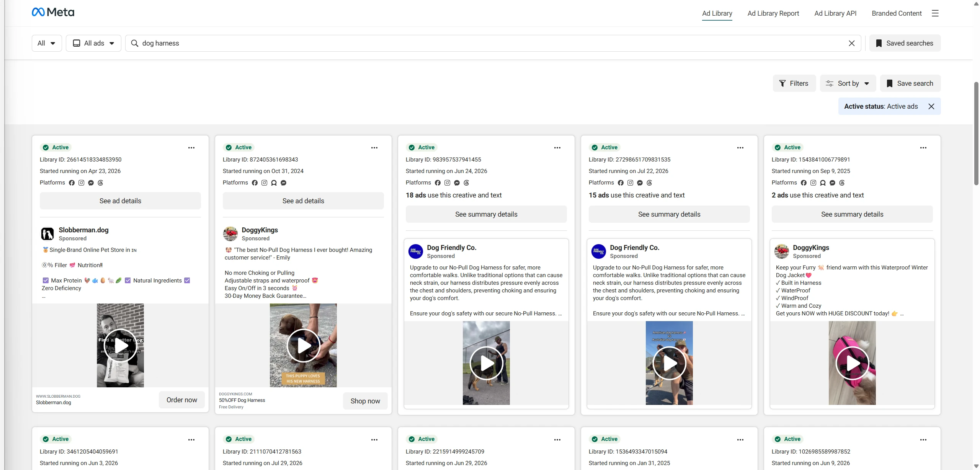Play the pink dog jacket video
980x470 pixels.
pyautogui.click(x=853, y=363)
